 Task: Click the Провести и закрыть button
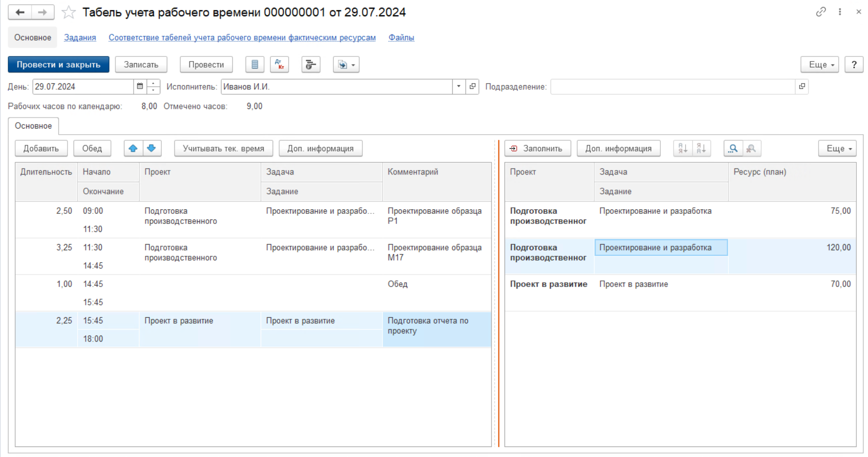tap(58, 65)
